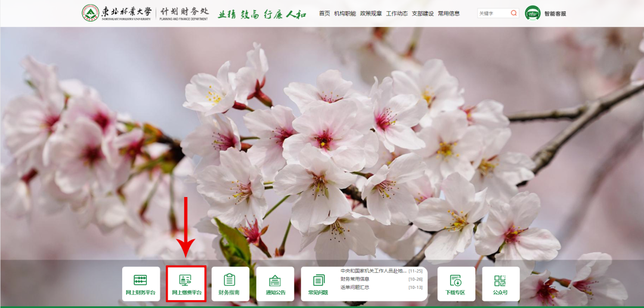Open the 常用信息 menu item
Viewport: 644px width, 308px height.
coord(448,13)
